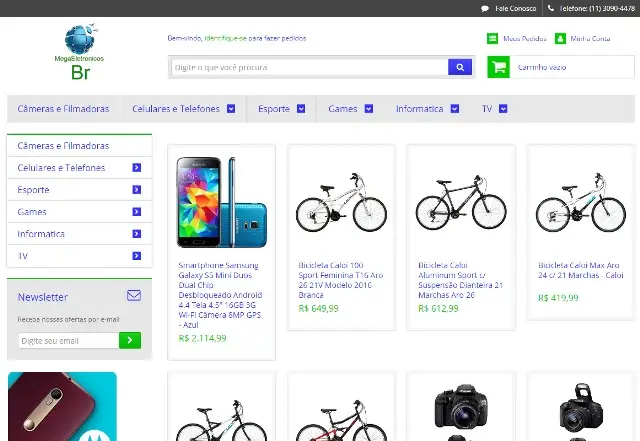This screenshot has height=441, width=640.
Task: Open Celulares e Telefones top navigation label
Action: click(x=176, y=109)
